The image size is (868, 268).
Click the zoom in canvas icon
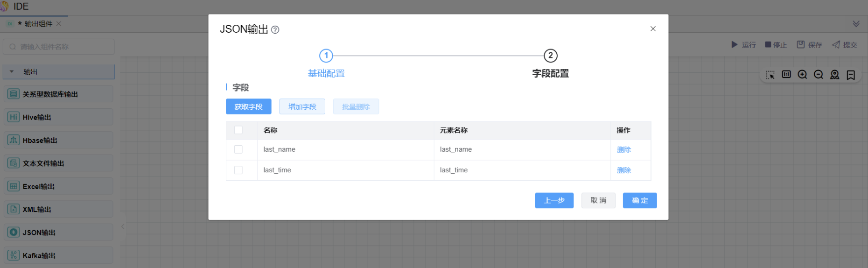[802, 75]
